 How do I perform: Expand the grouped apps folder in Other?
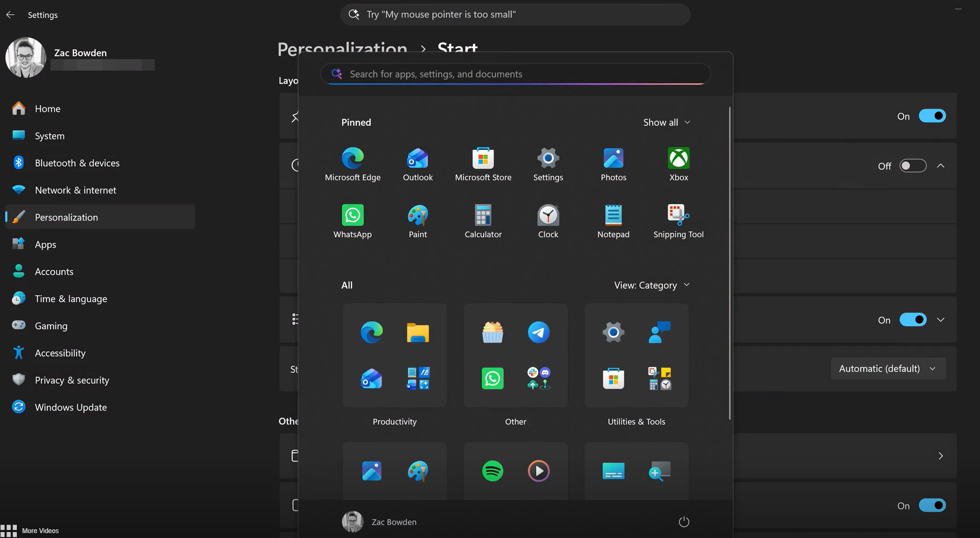[538, 378]
